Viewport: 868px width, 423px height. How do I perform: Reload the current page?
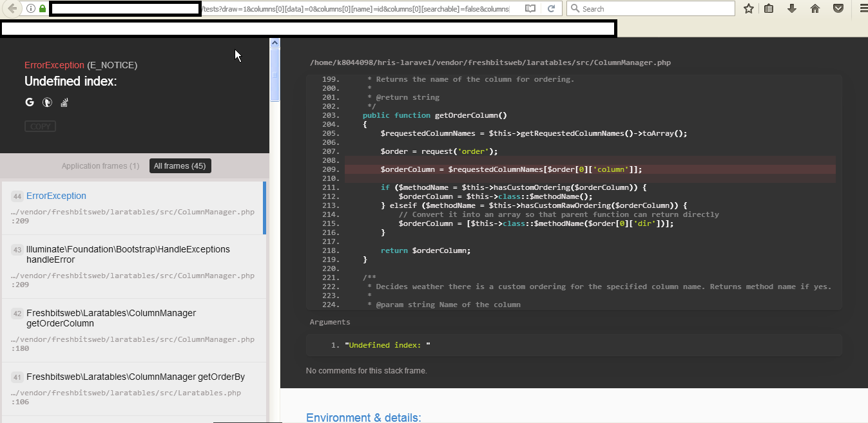[x=552, y=8]
